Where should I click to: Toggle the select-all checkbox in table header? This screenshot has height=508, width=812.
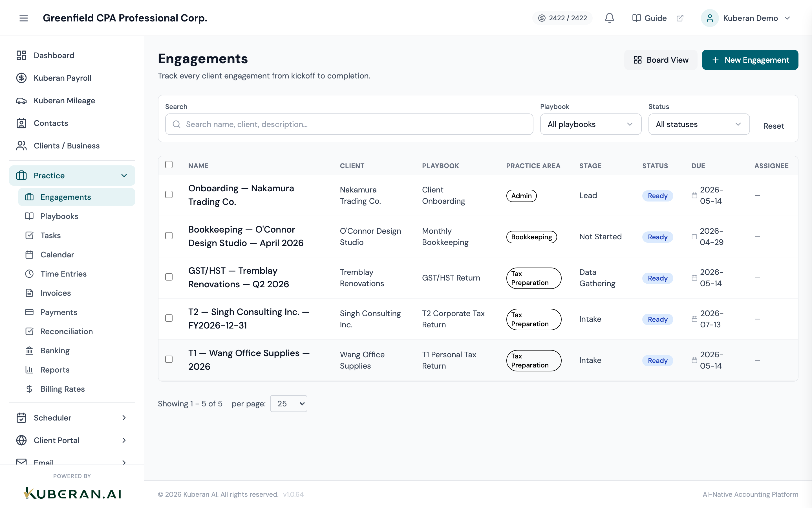pyautogui.click(x=169, y=165)
